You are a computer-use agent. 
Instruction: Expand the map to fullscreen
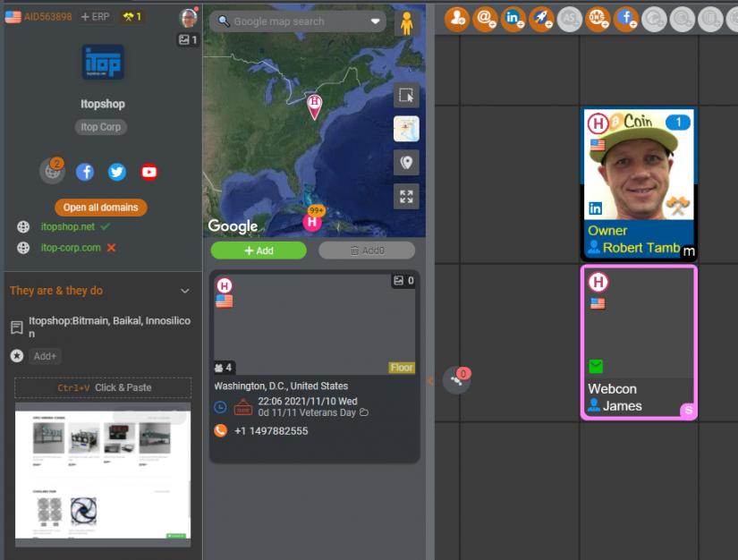click(x=406, y=196)
